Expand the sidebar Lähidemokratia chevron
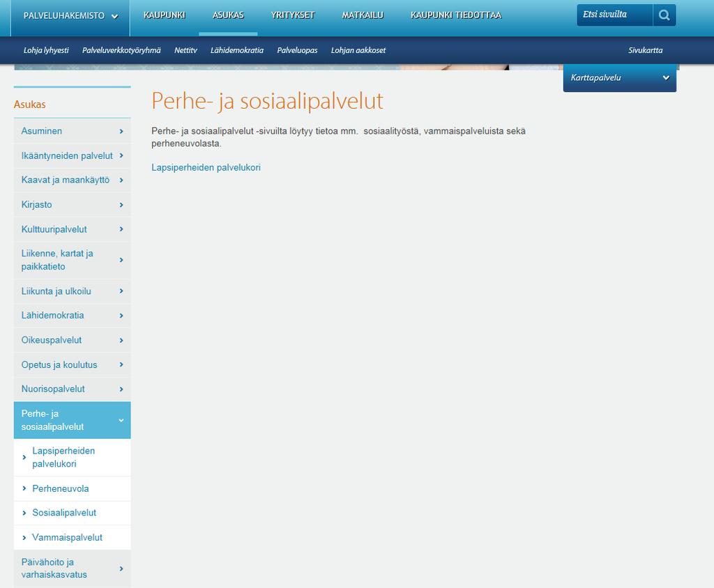Screen dimensions: 714x588 pyautogui.click(x=121, y=316)
